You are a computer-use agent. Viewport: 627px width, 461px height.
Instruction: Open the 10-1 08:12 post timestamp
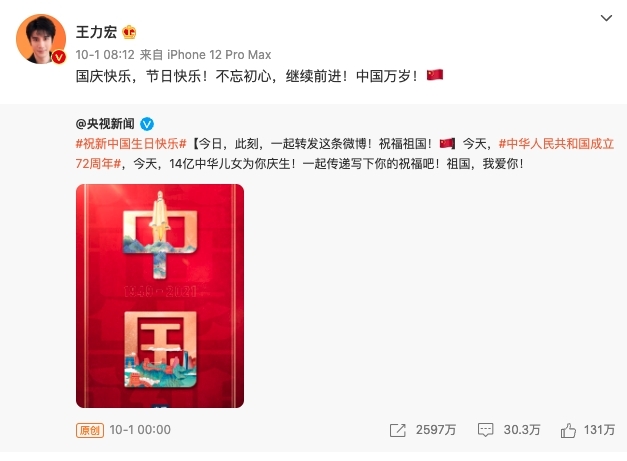(105, 54)
